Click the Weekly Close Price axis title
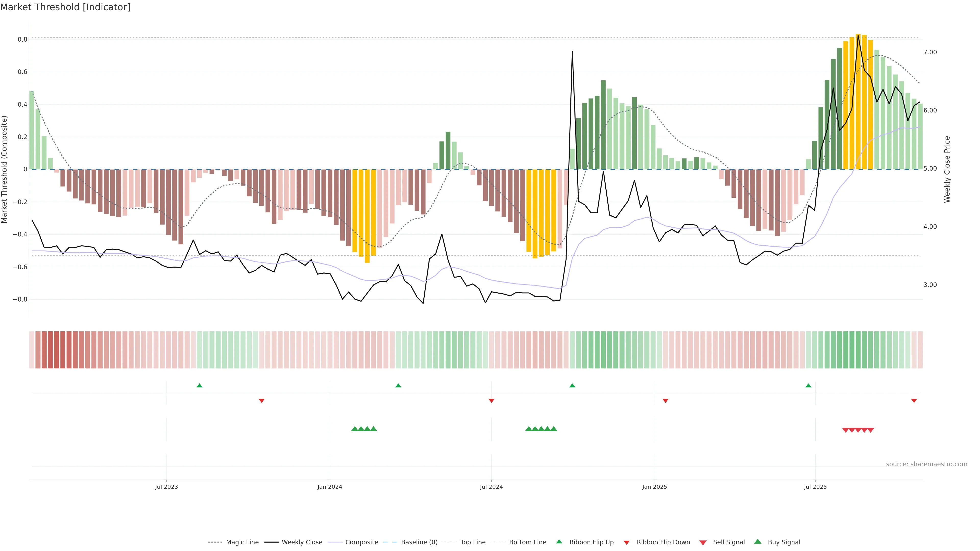 tap(947, 169)
